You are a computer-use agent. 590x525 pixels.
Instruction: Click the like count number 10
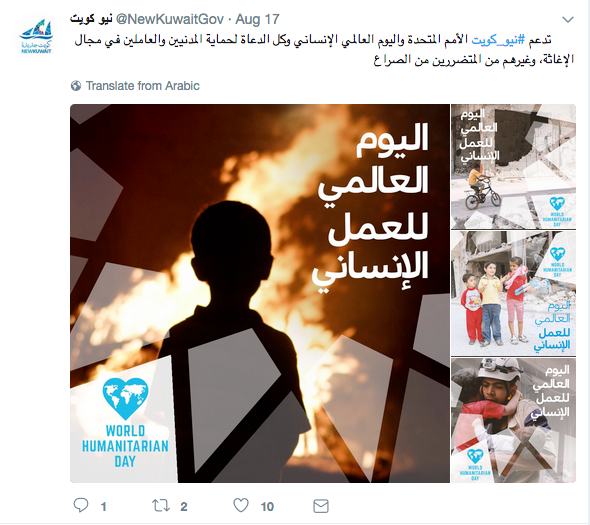tap(267, 507)
